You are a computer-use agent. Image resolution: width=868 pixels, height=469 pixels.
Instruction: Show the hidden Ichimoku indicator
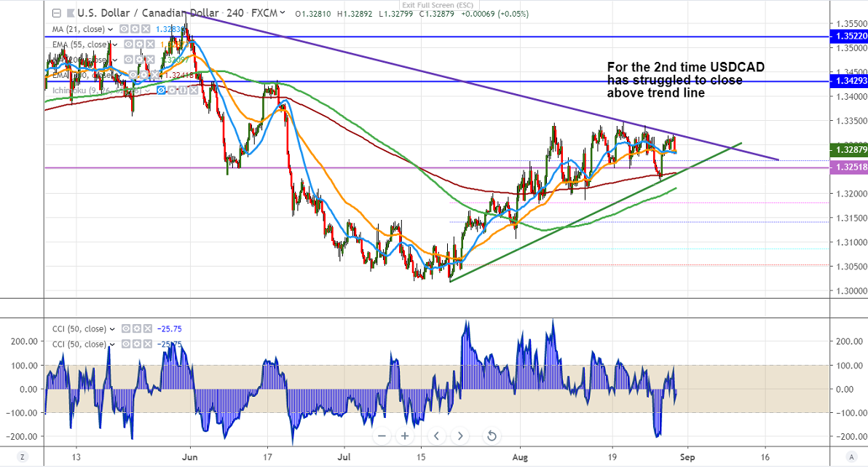(162, 90)
